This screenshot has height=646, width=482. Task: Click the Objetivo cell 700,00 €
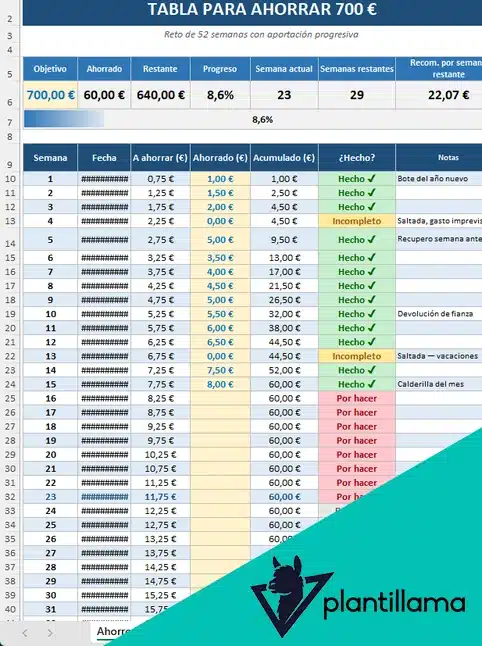coord(50,95)
